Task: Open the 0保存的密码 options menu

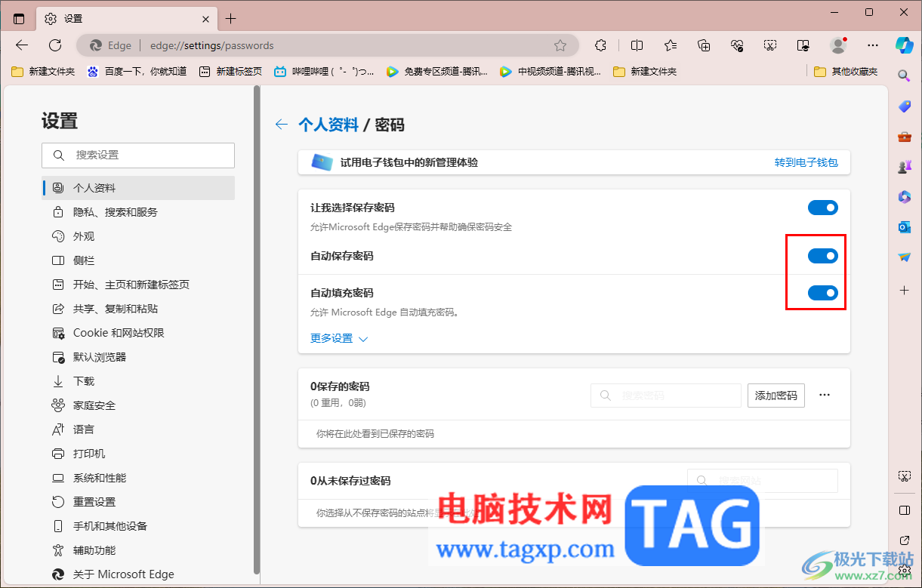Action: (x=825, y=395)
